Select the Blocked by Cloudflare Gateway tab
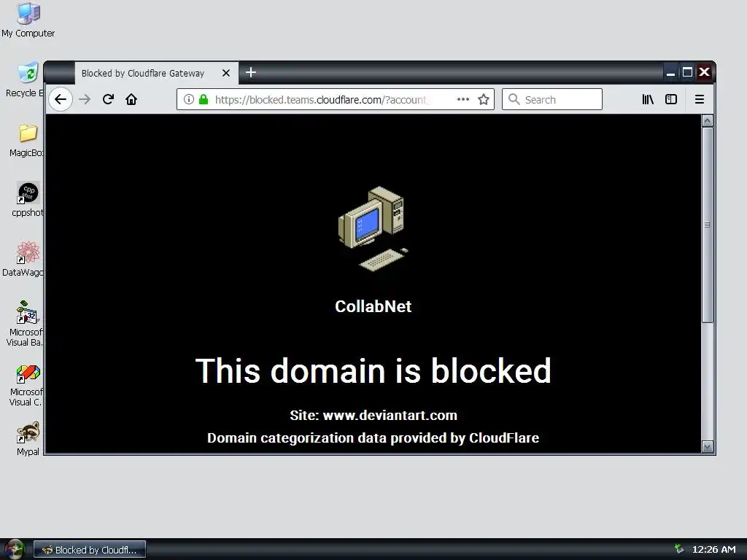Screen dimensions: 747x560 (157, 73)
